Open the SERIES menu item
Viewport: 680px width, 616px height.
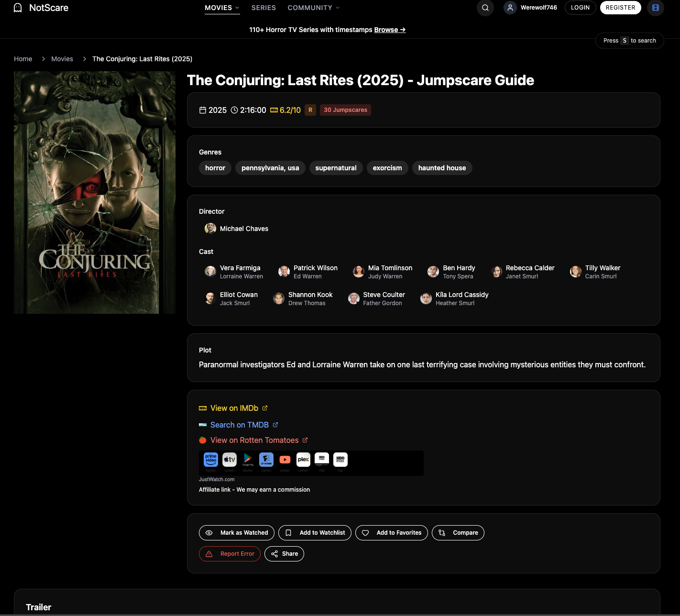(x=263, y=8)
